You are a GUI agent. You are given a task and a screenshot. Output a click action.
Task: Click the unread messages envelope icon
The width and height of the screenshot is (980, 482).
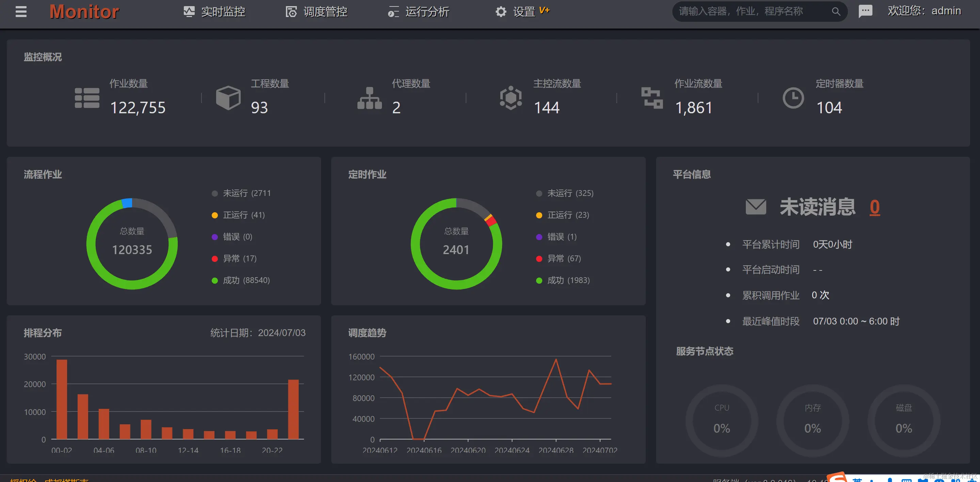[x=756, y=207]
